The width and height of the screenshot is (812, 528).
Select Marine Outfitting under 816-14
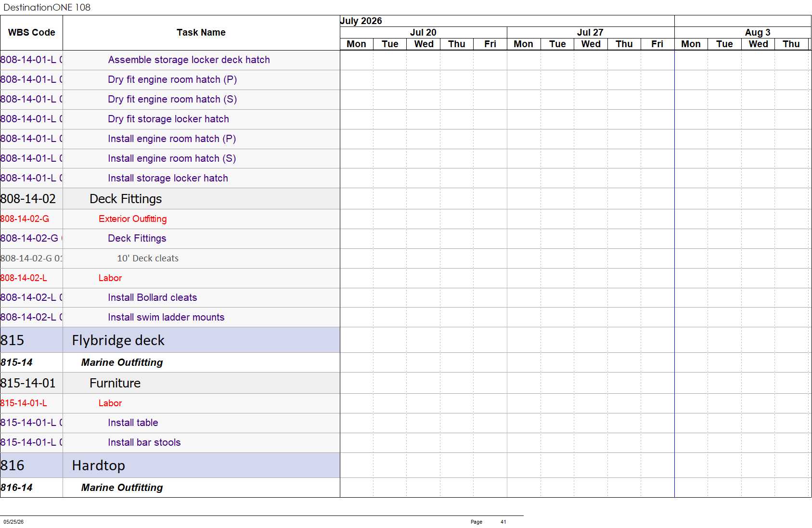click(122, 488)
